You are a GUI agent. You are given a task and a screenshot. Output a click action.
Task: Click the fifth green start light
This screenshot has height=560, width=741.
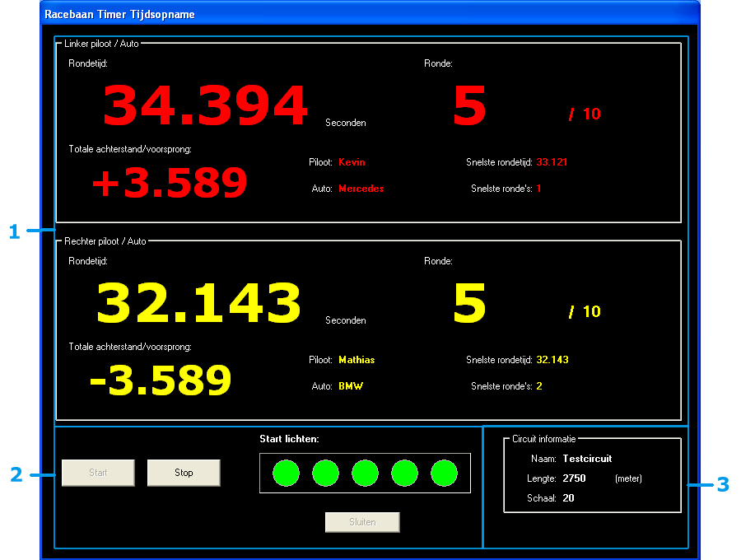(445, 473)
